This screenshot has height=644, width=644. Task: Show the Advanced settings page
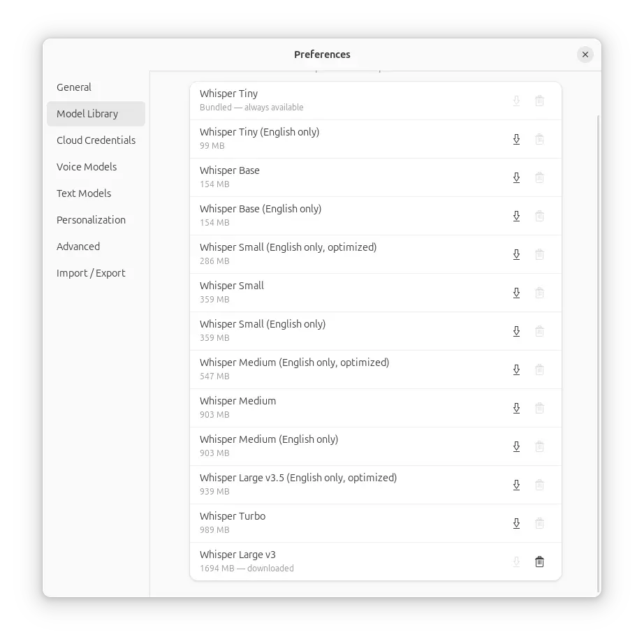coord(78,247)
